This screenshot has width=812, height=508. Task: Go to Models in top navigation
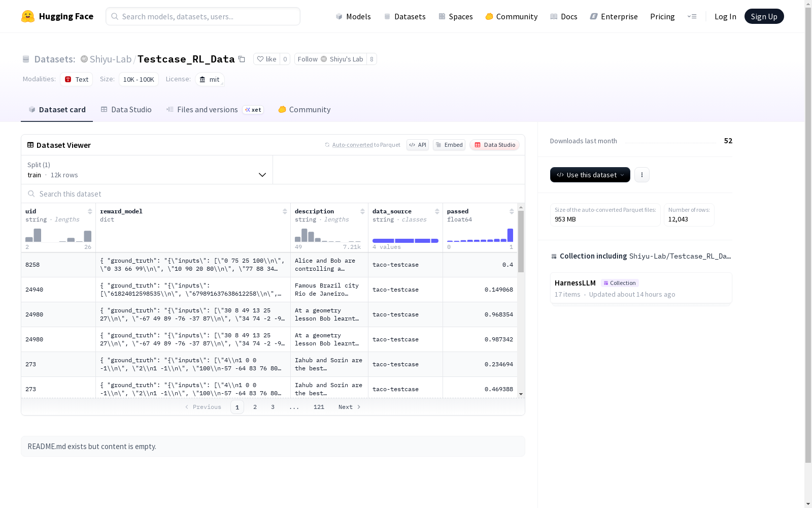coord(353,16)
